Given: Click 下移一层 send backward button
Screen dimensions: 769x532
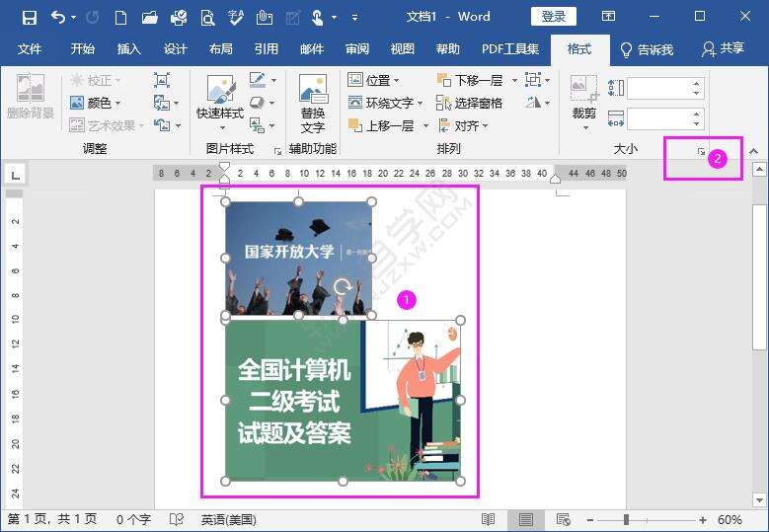Looking at the screenshot, I should 471,80.
